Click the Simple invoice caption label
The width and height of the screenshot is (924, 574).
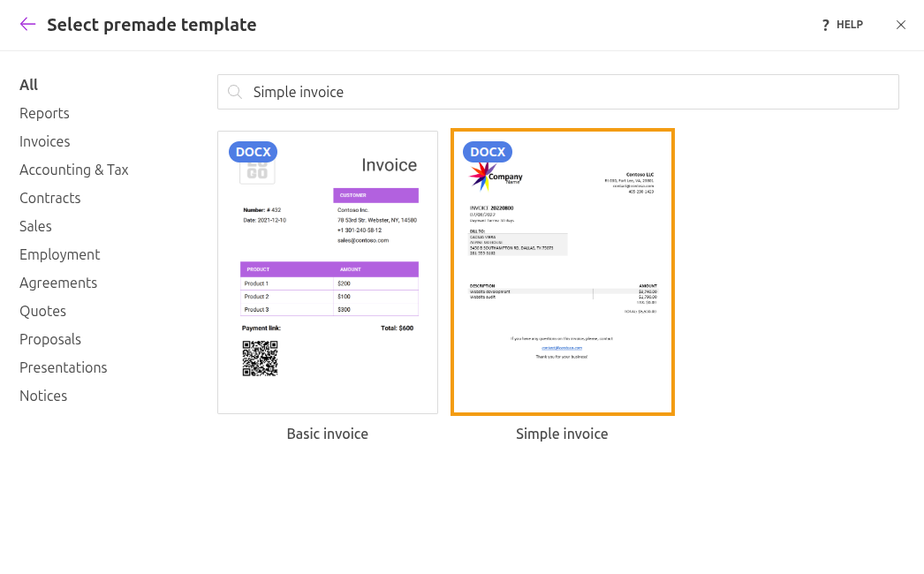click(x=562, y=434)
